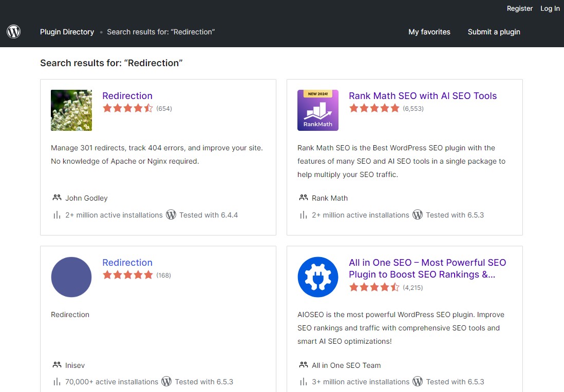Viewport: 564px width, 392px height.
Task: Click the All in One SEO Team name
Action: pyautogui.click(x=346, y=365)
